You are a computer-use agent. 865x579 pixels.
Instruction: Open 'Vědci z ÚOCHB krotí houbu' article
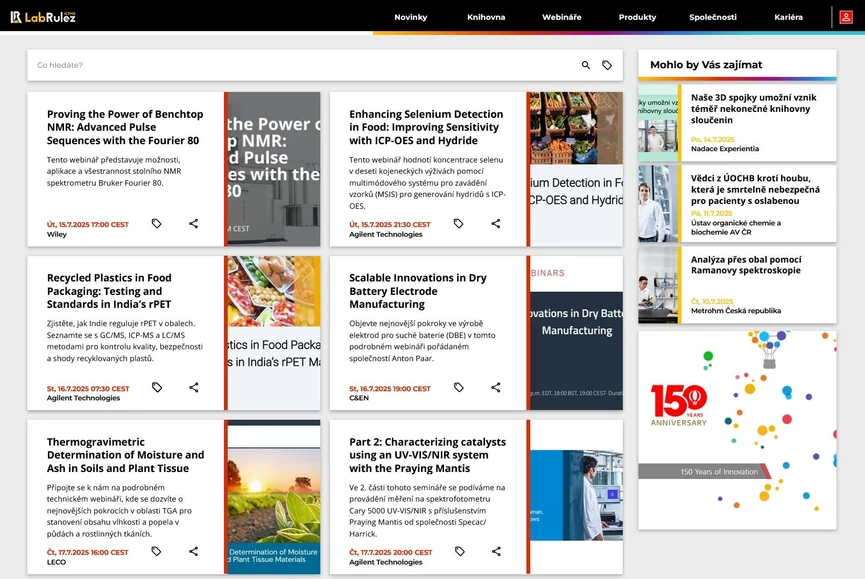[755, 190]
